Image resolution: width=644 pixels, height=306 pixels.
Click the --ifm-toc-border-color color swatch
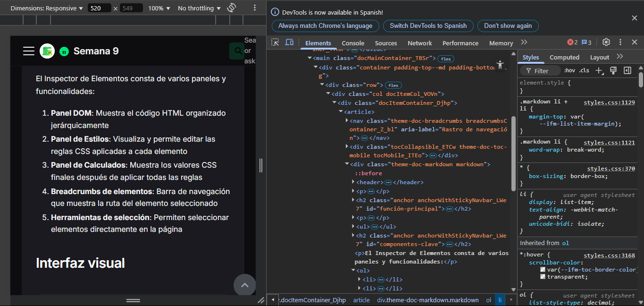point(543,270)
